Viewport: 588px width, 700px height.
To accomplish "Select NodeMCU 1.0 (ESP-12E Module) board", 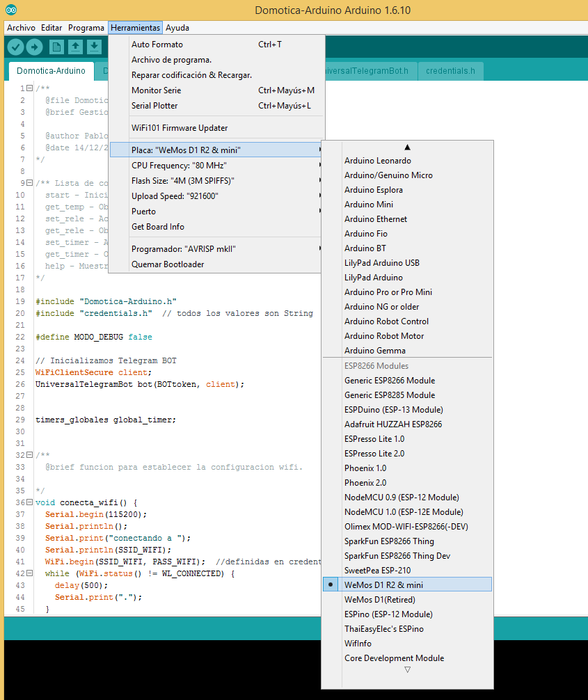I will (407, 512).
